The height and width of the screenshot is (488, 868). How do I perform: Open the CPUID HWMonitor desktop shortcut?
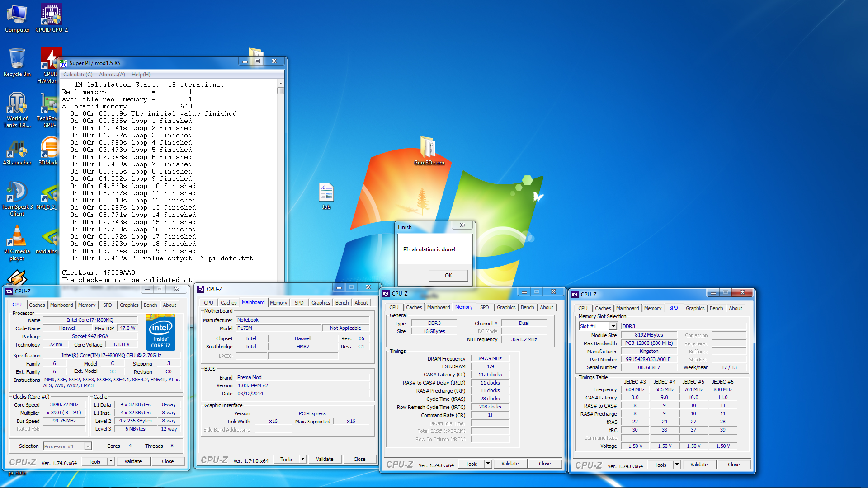[48, 66]
